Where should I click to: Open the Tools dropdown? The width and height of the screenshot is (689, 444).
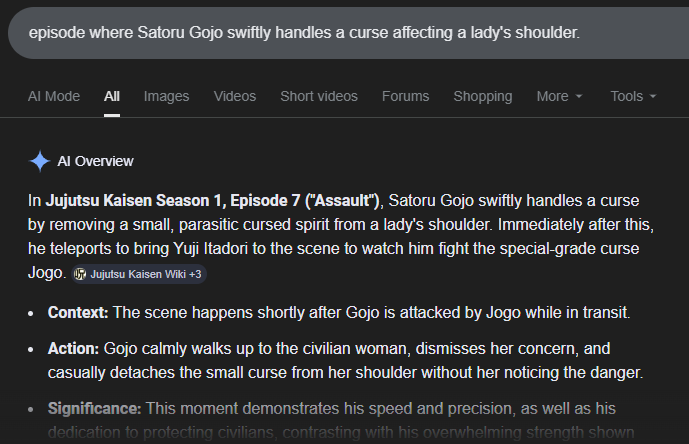coord(633,97)
